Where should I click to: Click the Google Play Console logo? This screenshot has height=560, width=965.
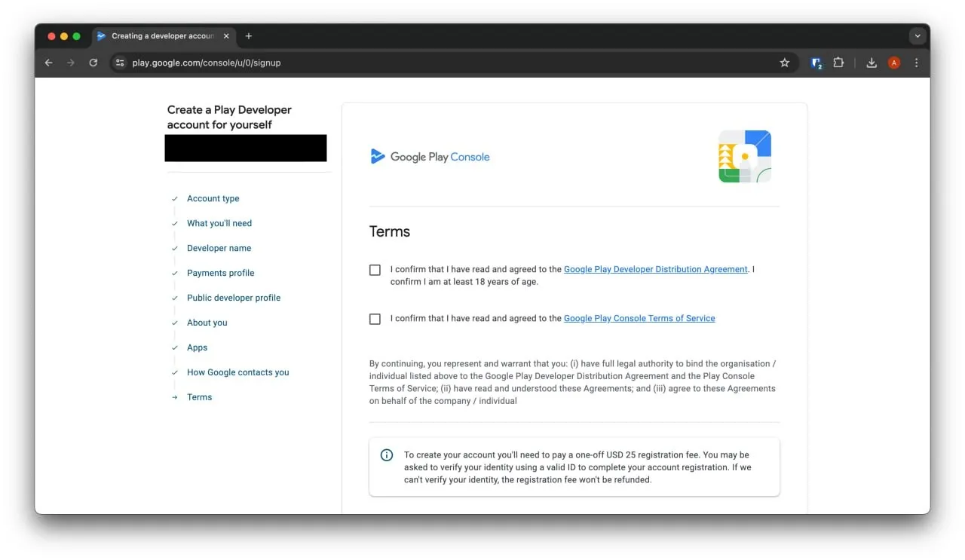pyautogui.click(x=430, y=157)
